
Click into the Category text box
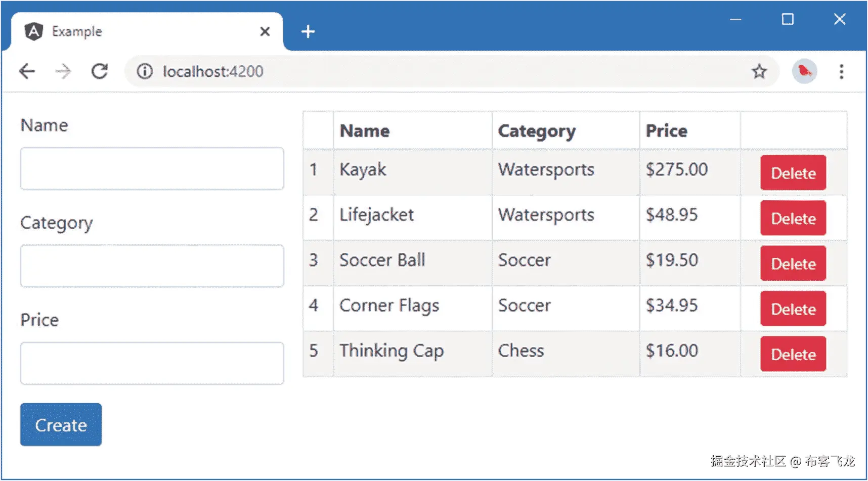(152, 266)
